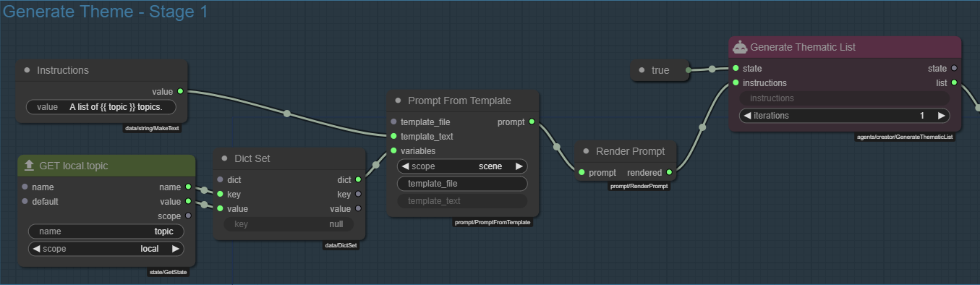Click the robot icon on Generate Thematic List

739,47
